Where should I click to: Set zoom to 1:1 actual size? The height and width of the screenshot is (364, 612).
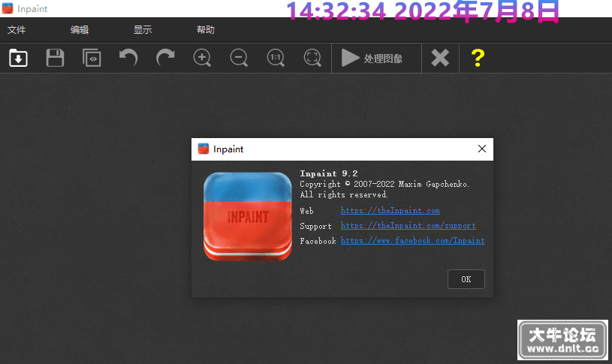[276, 58]
